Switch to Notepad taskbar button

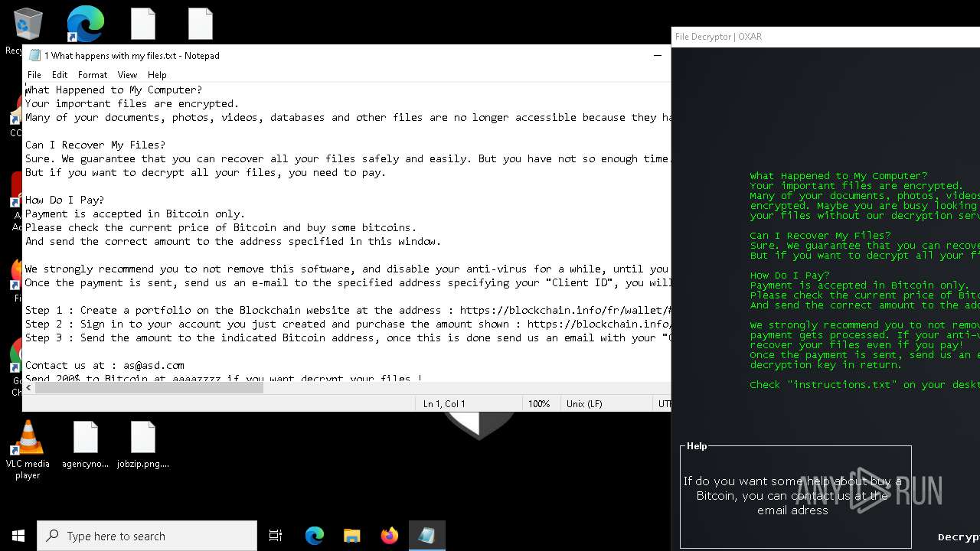point(427,536)
